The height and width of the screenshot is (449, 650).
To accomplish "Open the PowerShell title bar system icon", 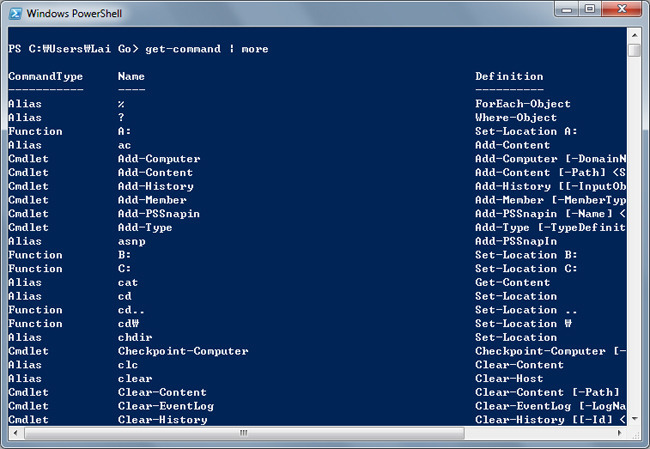I will (15, 14).
